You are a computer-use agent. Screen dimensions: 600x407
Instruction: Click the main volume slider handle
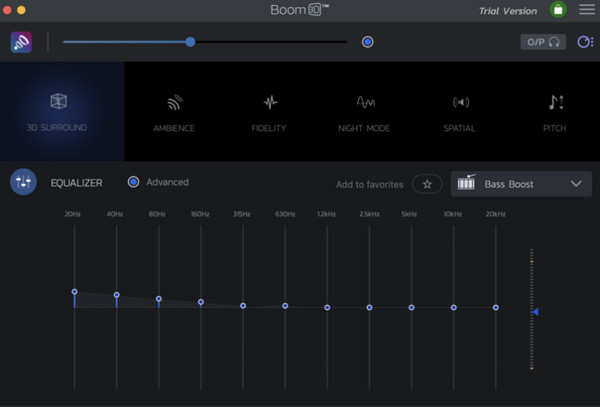[190, 42]
